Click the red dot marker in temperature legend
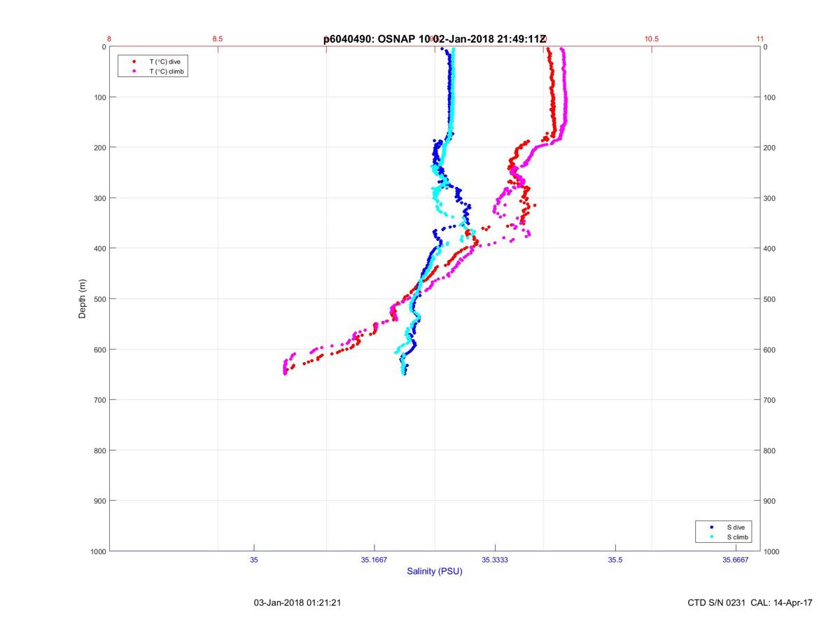Viewport: 840px width, 620px height. coord(134,62)
